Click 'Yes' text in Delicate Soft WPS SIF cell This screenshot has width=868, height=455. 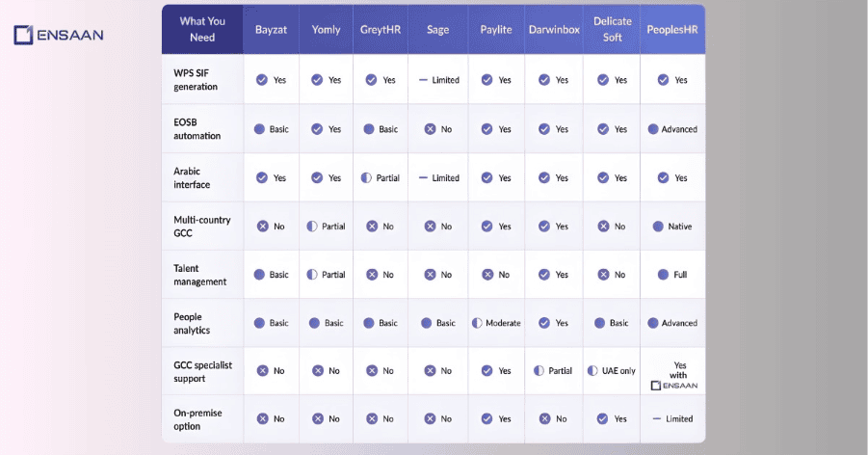pos(620,80)
